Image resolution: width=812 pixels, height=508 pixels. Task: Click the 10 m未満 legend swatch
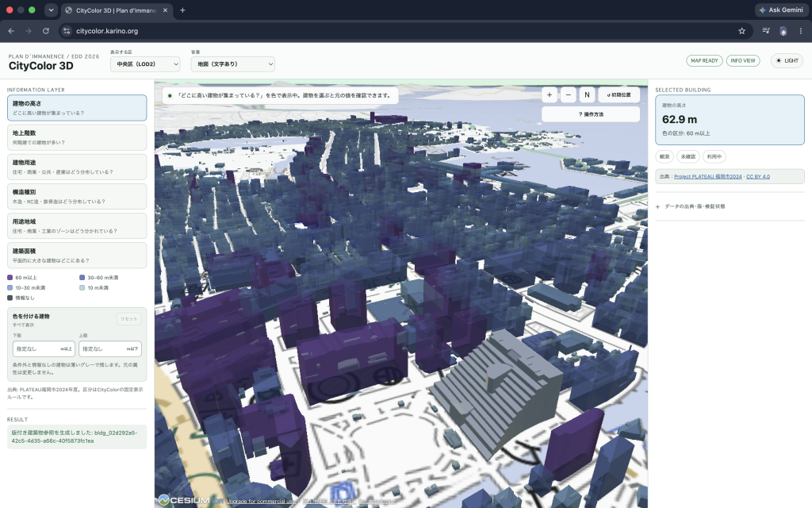tap(82, 287)
